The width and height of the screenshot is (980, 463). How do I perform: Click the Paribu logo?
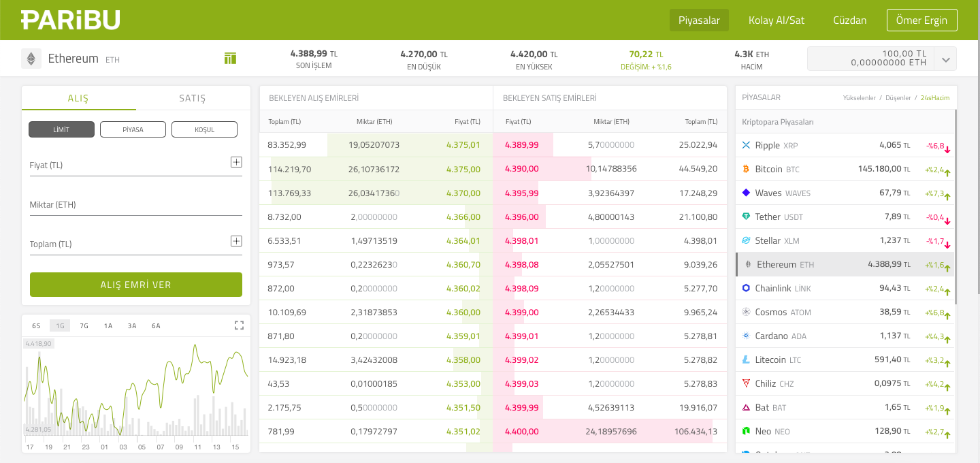(x=70, y=20)
